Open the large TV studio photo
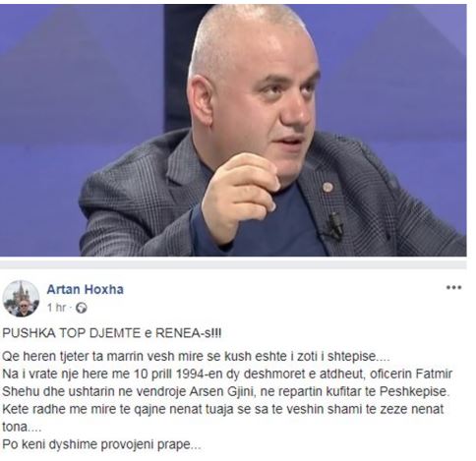The width and height of the screenshot is (476, 461). (x=233, y=130)
